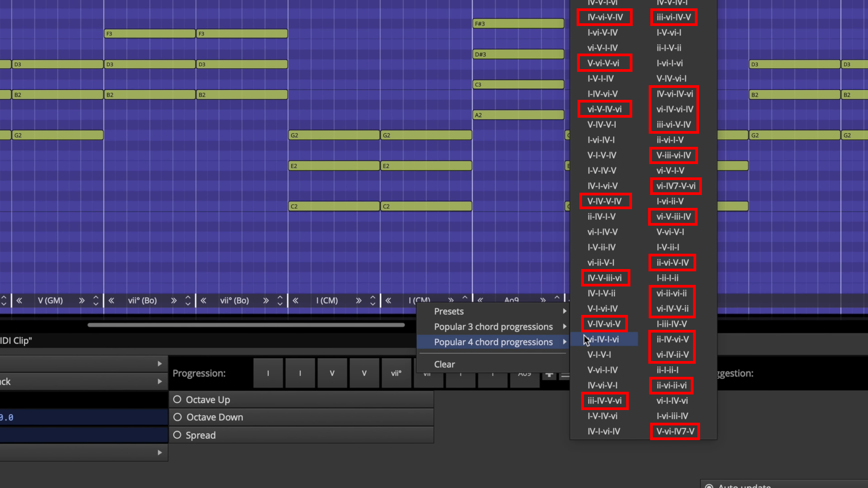
Task: Click the A2 note in the piano roll
Action: point(518,115)
